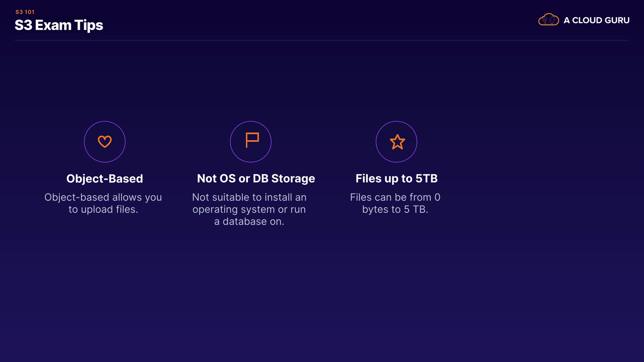Click the star icon above Files up to 5TB
The width and height of the screenshot is (644, 362).
point(397,142)
